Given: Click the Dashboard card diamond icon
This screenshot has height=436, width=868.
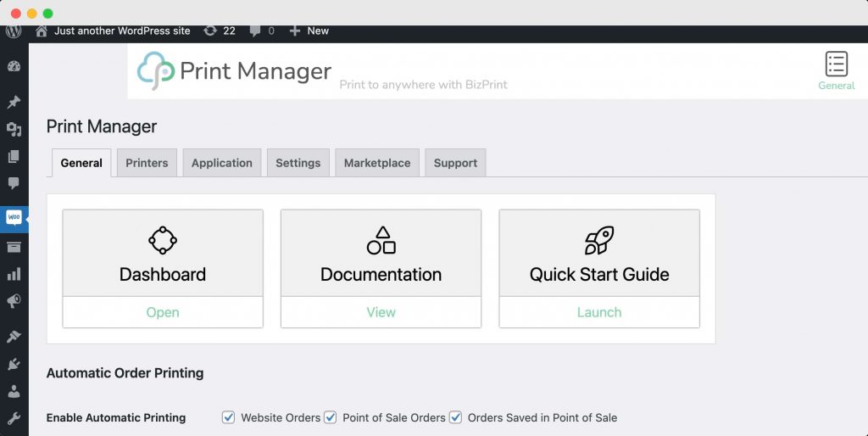Looking at the screenshot, I should pos(163,240).
